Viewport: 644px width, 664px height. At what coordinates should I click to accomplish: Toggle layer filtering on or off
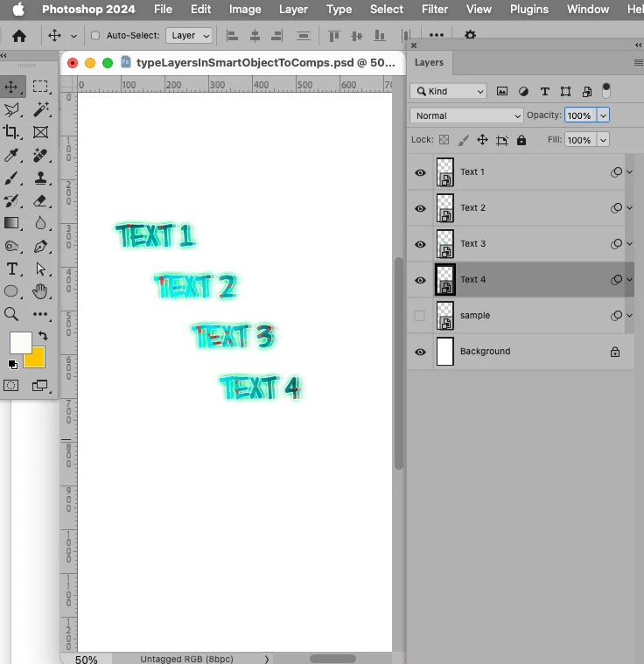point(606,91)
